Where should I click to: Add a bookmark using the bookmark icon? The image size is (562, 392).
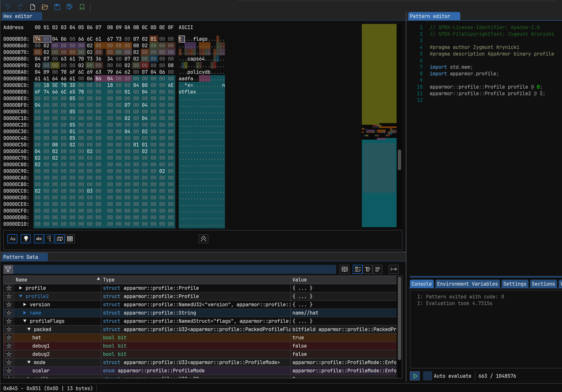(82, 7)
